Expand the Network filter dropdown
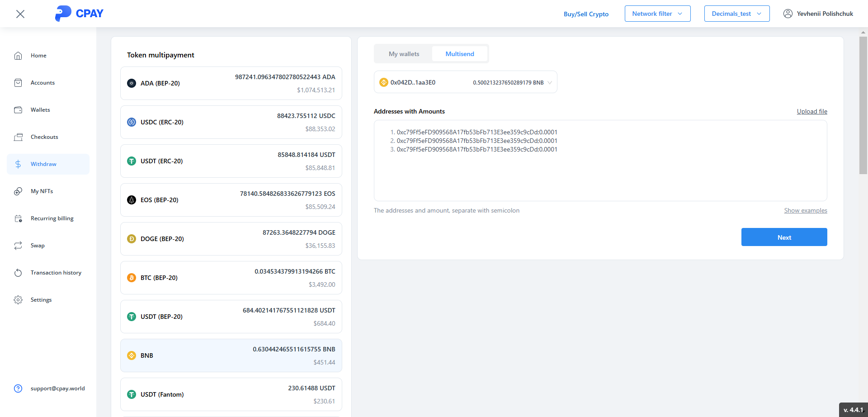The image size is (868, 417). (657, 14)
